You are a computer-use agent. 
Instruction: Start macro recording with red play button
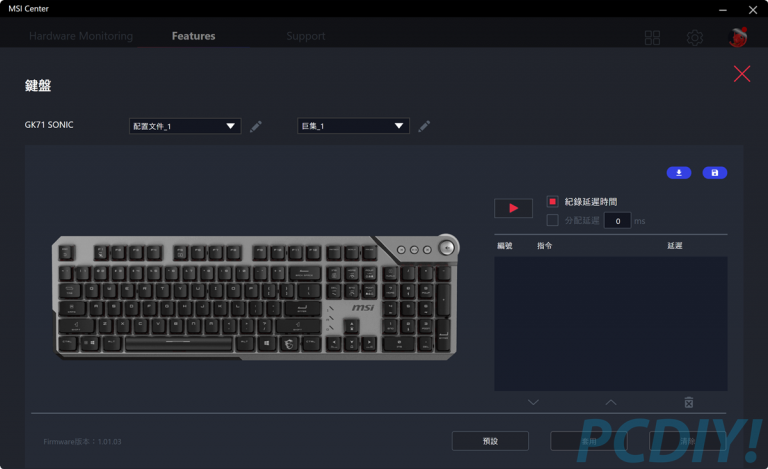[513, 208]
